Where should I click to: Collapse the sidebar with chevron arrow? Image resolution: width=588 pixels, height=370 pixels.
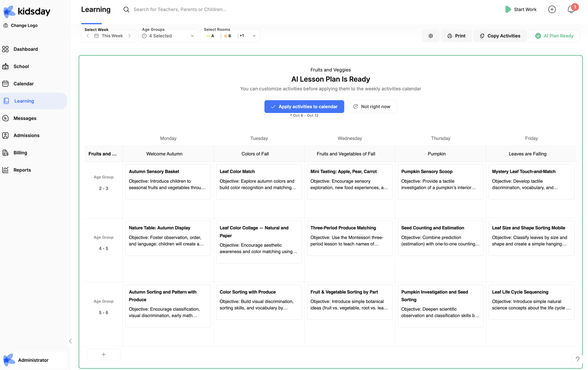pyautogui.click(x=70, y=341)
